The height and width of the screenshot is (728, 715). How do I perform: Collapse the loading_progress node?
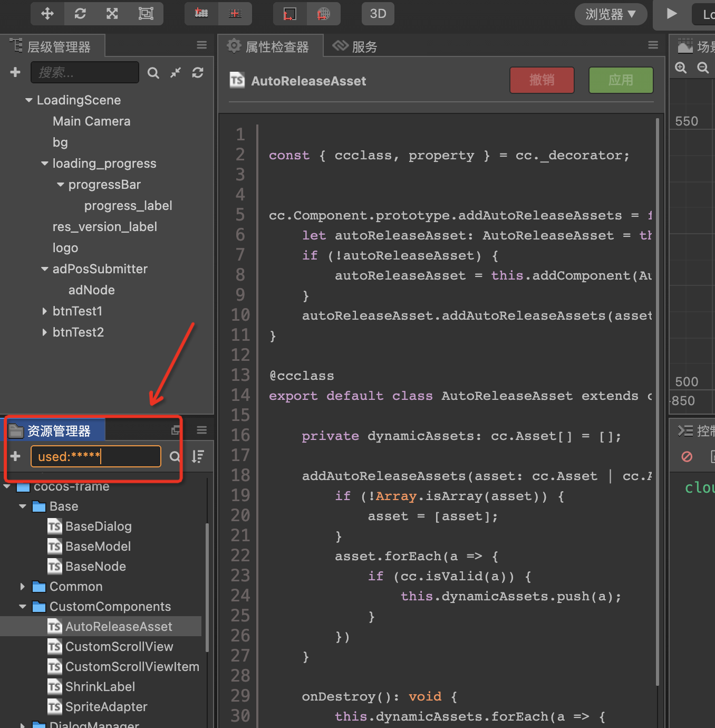(45, 164)
